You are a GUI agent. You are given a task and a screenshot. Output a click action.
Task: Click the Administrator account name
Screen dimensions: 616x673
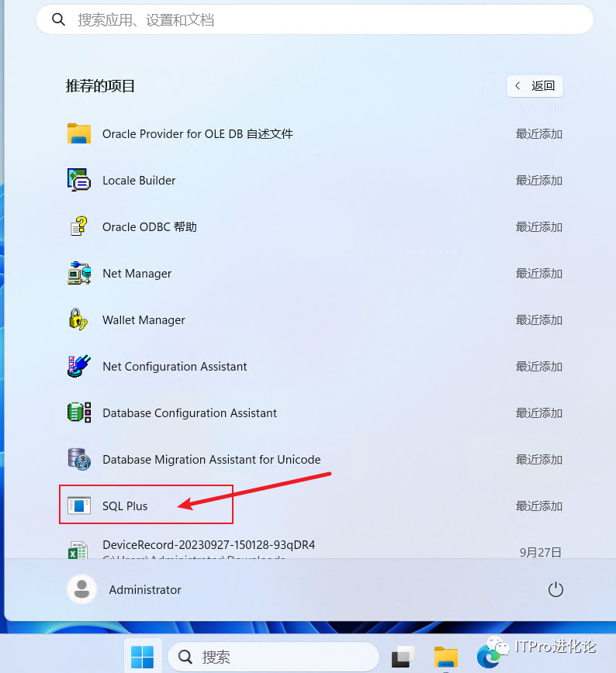pos(145,590)
